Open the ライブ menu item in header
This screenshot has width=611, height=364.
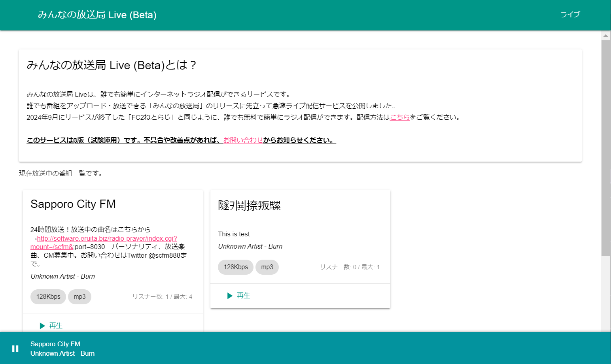point(570,15)
